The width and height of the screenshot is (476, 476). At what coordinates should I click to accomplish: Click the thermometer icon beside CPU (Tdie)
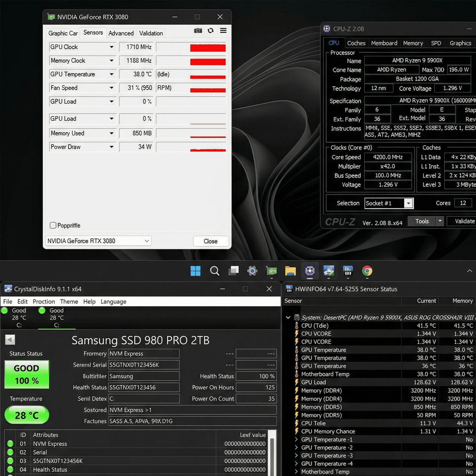tap(297, 325)
